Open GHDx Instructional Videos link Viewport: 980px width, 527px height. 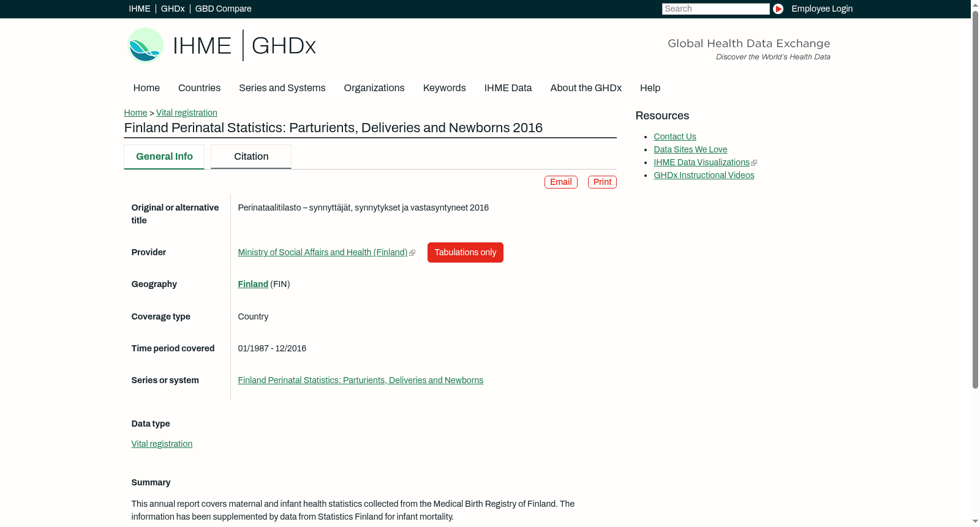pos(704,175)
